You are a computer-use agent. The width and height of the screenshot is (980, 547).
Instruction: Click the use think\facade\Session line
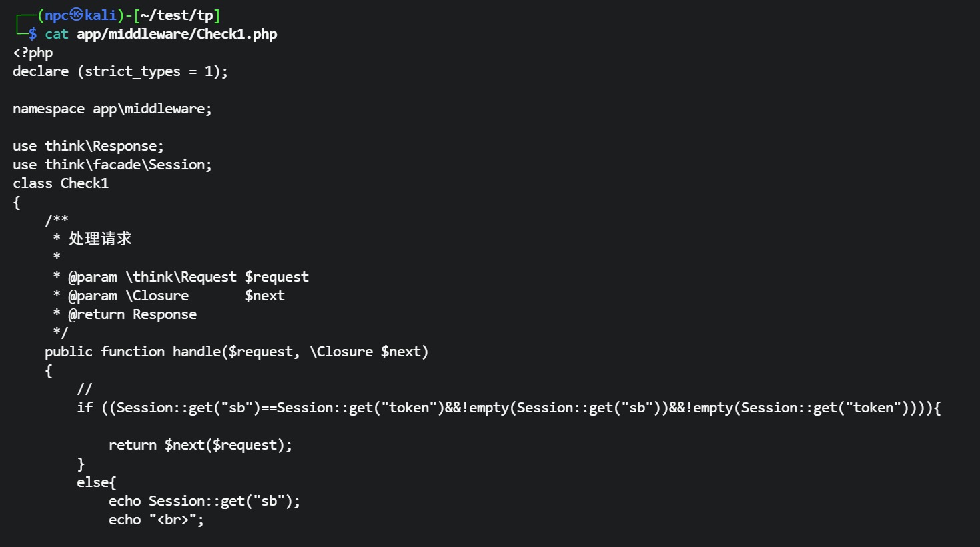112,165
